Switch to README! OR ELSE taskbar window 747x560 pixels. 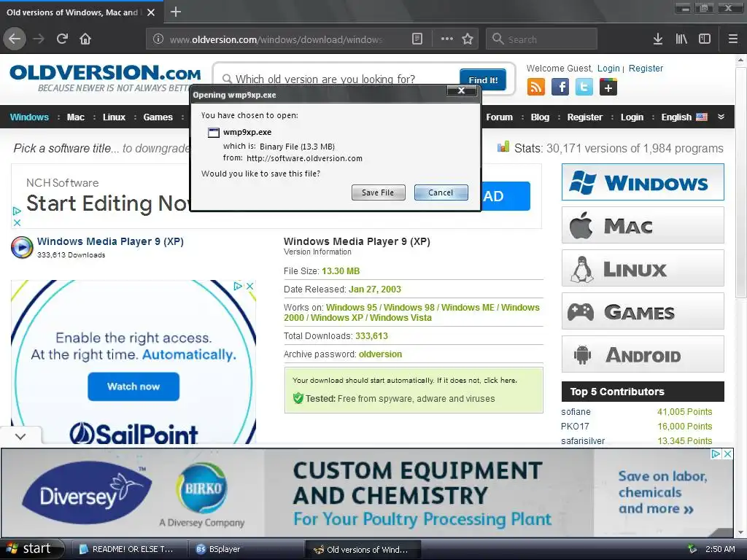click(128, 549)
